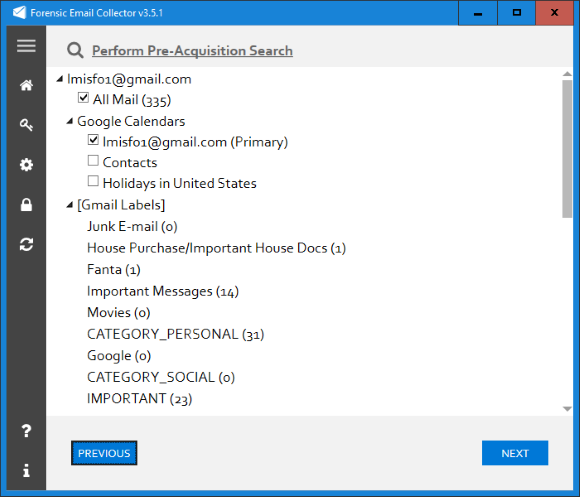Open the key authentication icon
Screen dimensions: 580x497
coord(26,125)
